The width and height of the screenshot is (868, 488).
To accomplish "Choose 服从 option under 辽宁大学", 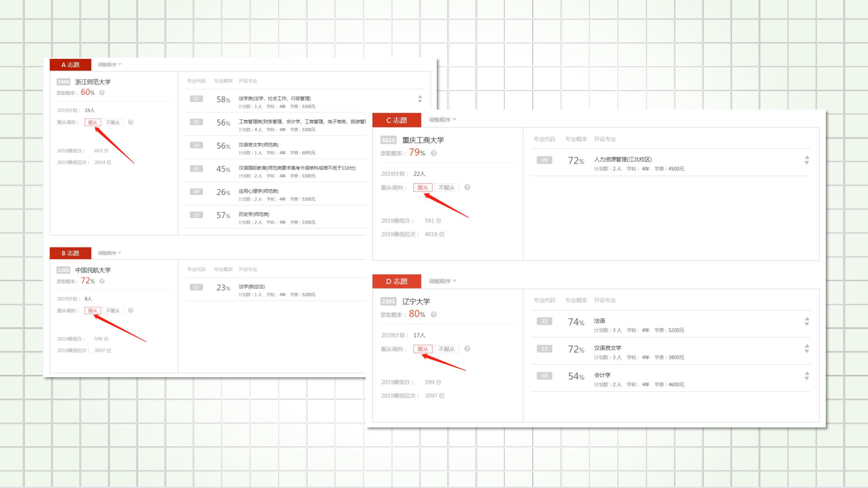I will (x=423, y=349).
